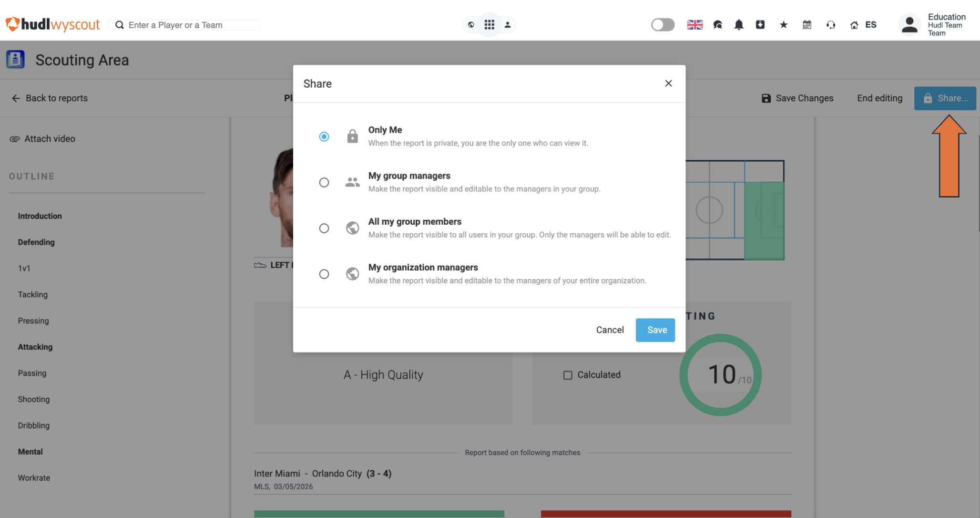
Task: Open the Education user profile avatar
Action: 909,25
